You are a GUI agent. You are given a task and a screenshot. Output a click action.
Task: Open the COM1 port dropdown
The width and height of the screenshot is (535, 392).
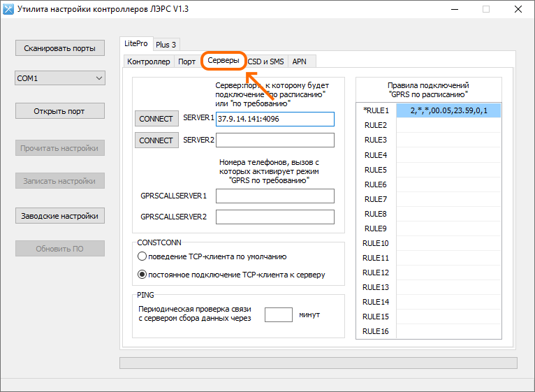coord(59,78)
